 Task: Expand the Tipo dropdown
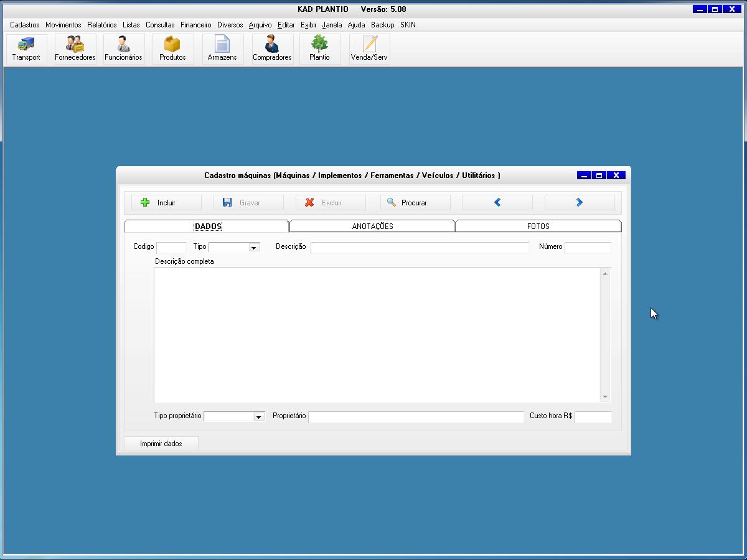click(x=253, y=248)
